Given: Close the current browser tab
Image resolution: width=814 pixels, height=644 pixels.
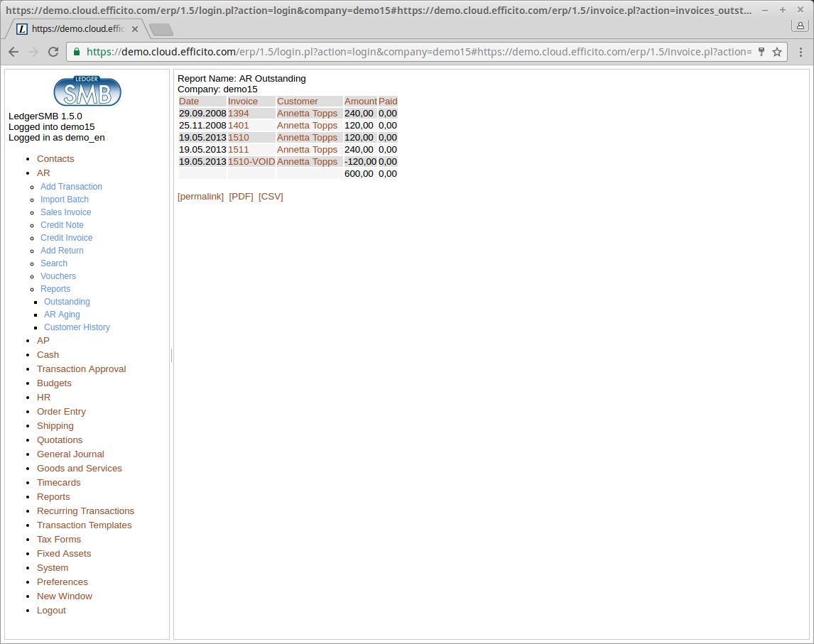Looking at the screenshot, I should click(x=135, y=29).
